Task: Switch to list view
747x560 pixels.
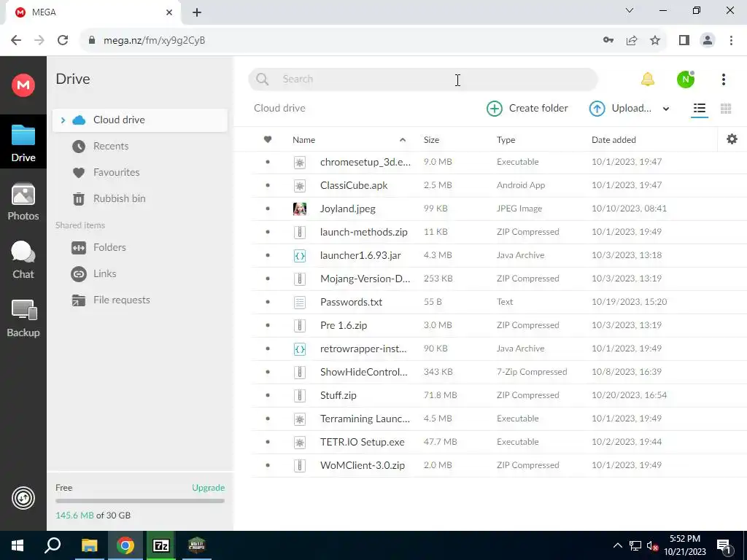Action: click(x=700, y=109)
